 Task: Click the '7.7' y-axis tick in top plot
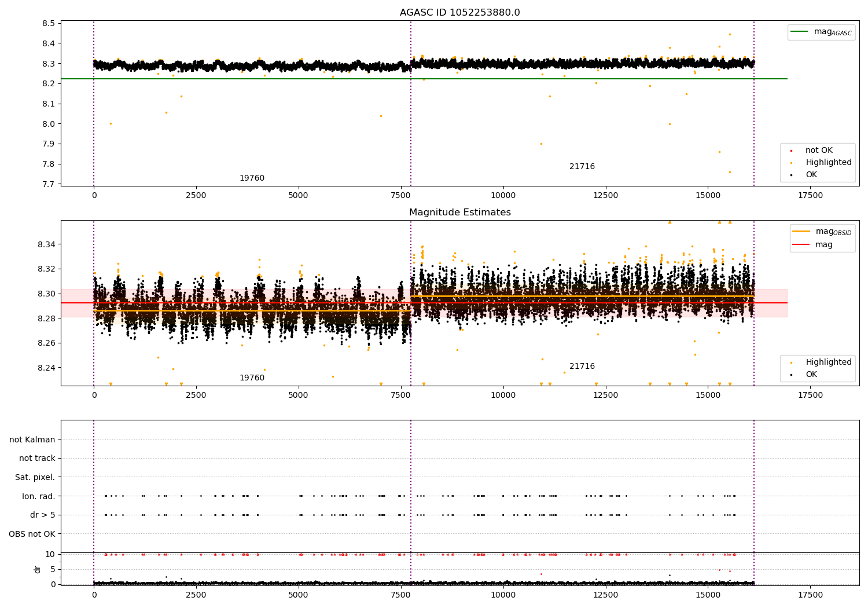49,184
